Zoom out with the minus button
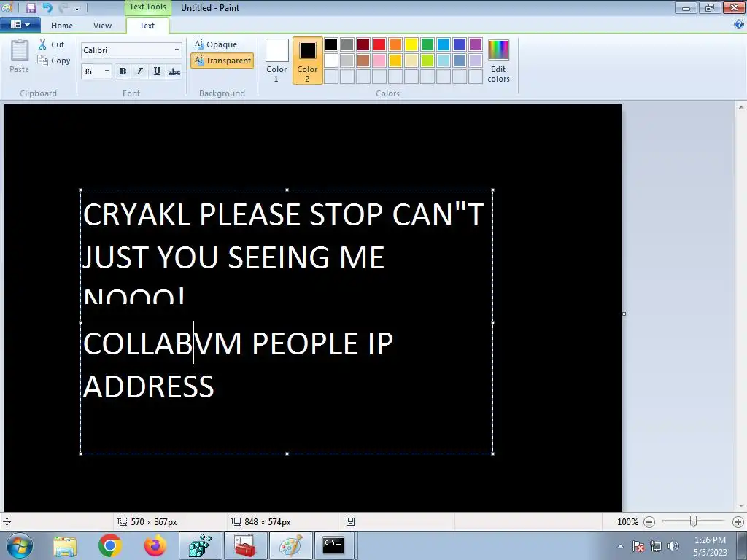 649,522
